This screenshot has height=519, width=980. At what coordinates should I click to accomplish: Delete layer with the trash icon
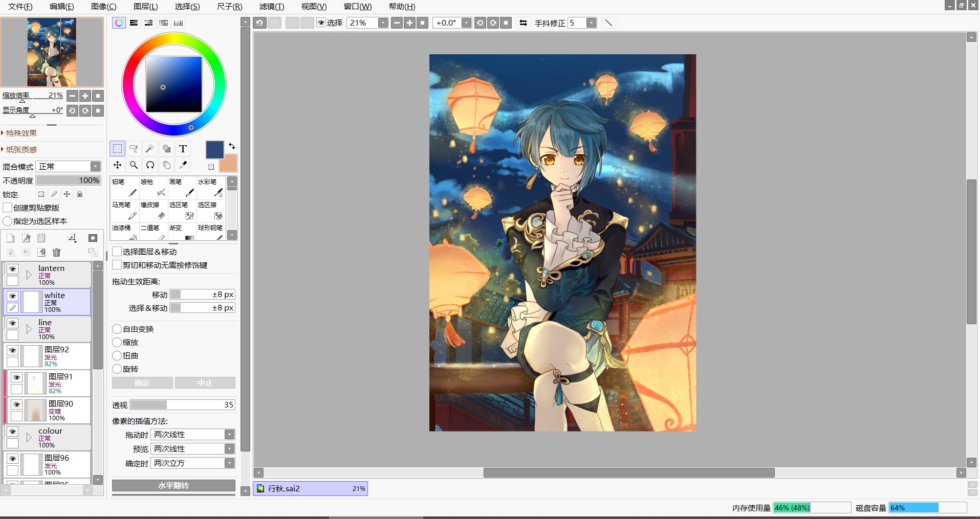tap(57, 252)
